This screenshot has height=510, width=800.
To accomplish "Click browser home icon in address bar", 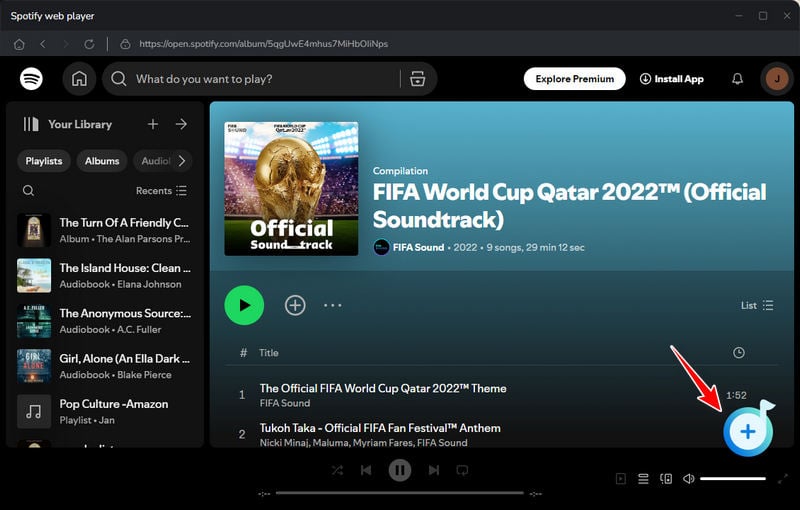I will coord(19,44).
